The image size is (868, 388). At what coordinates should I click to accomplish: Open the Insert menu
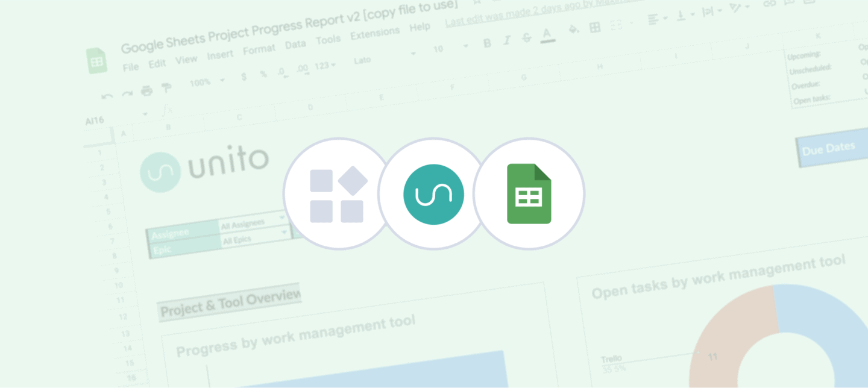pos(220,55)
